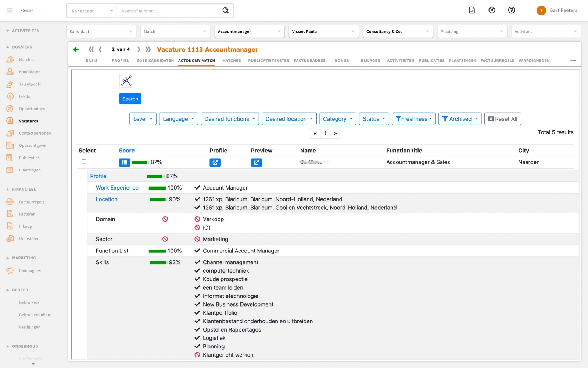Expand the Desired functions filter dropdown
Screen dimensions: 588x368
click(230, 119)
